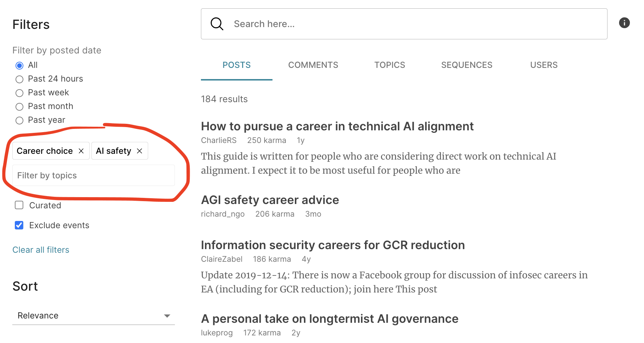Image resolution: width=644 pixels, height=343 pixels.
Task: Open the Sequences tab
Action: [x=467, y=65]
